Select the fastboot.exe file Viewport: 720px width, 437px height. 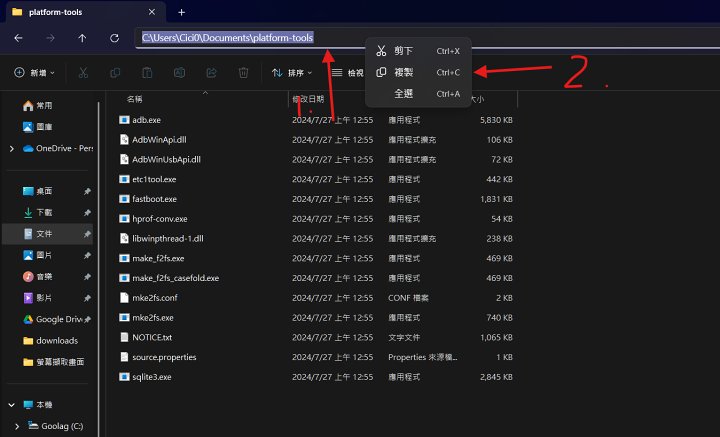[154, 199]
